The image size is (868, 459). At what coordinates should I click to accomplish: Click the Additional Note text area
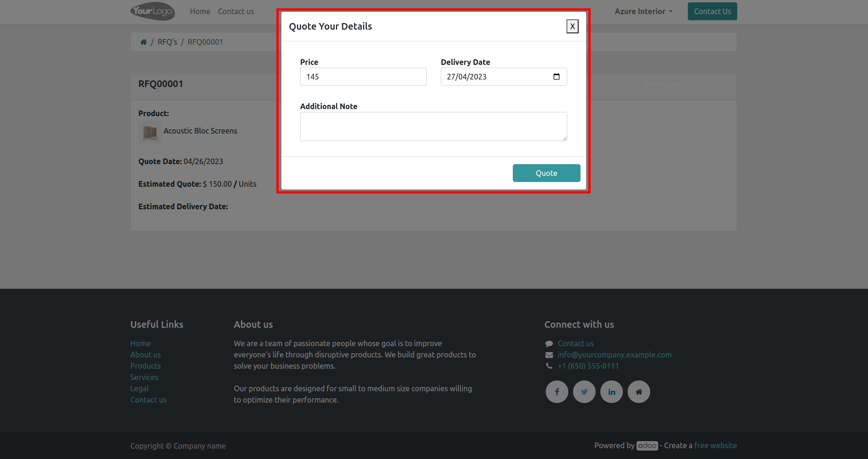pyautogui.click(x=433, y=127)
